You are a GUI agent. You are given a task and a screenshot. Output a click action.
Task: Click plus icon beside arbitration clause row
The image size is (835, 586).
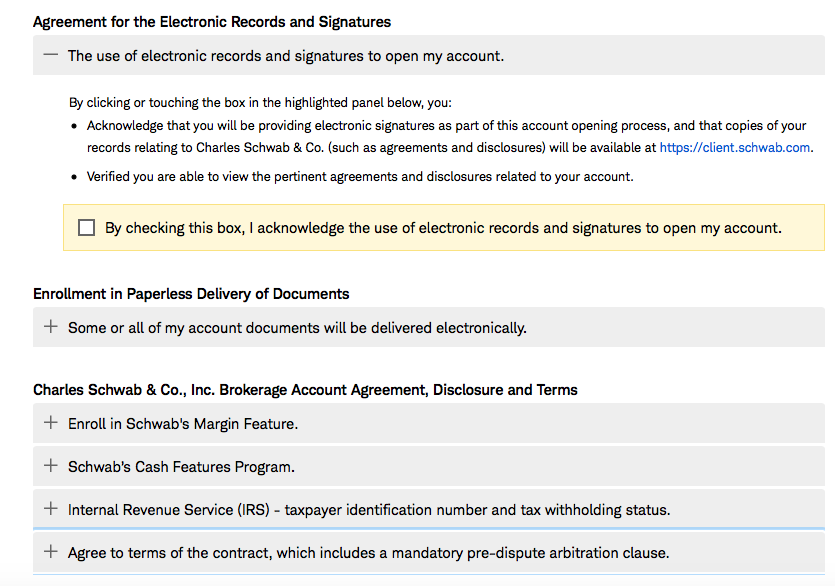(51, 552)
